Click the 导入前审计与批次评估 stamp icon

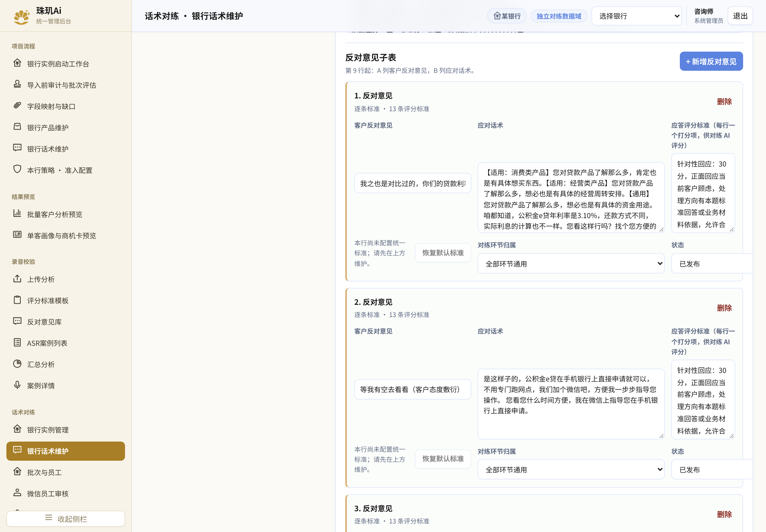(x=17, y=84)
